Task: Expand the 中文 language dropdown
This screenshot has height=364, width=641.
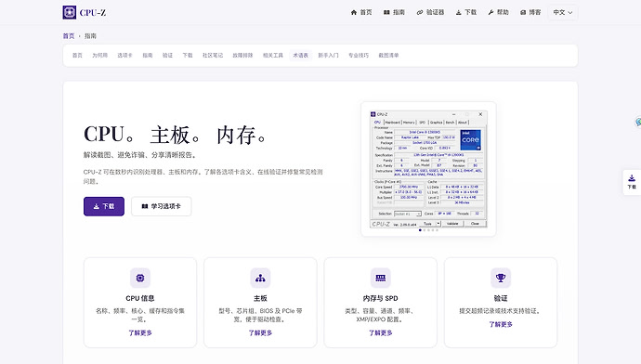Action: (x=563, y=12)
